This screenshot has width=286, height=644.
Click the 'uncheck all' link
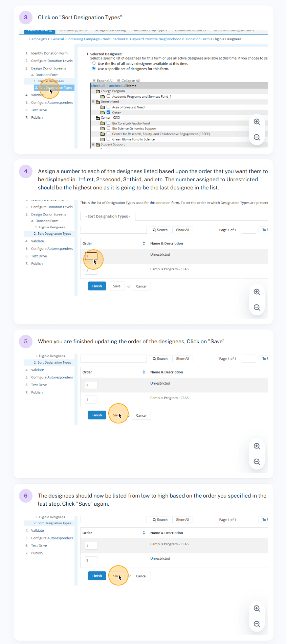[x=118, y=86]
